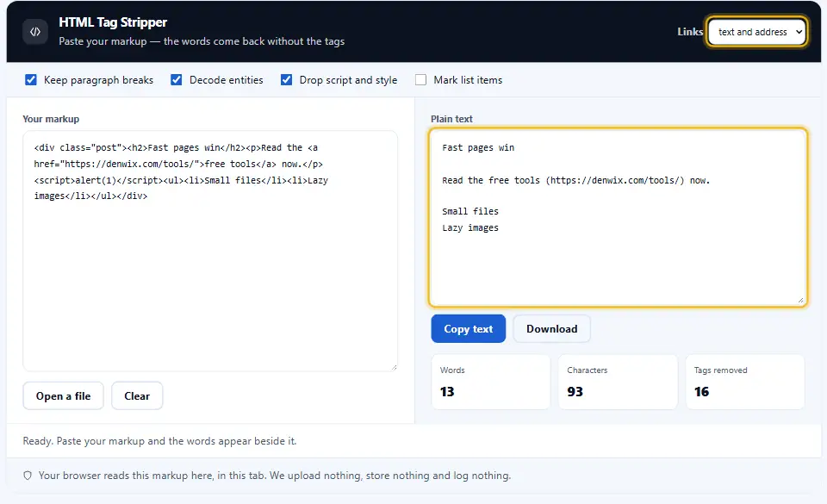Viewport: 827px width, 504px height.
Task: Uncheck the Decode entities checkbox
Action: point(176,79)
